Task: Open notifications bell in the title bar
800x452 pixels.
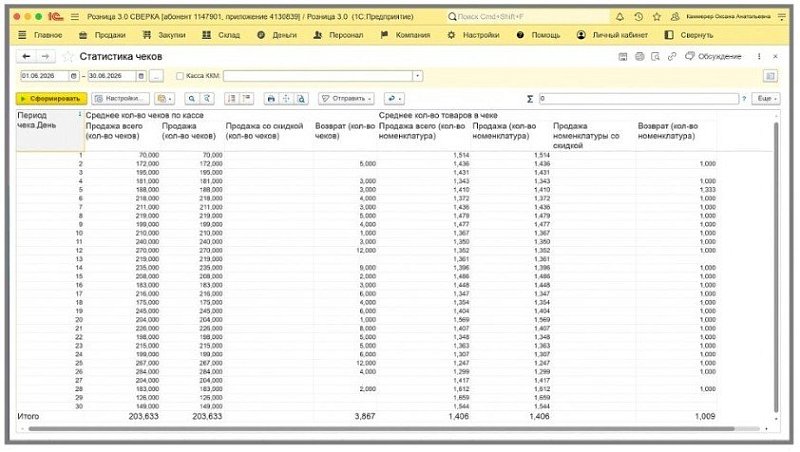Action: tap(619, 17)
